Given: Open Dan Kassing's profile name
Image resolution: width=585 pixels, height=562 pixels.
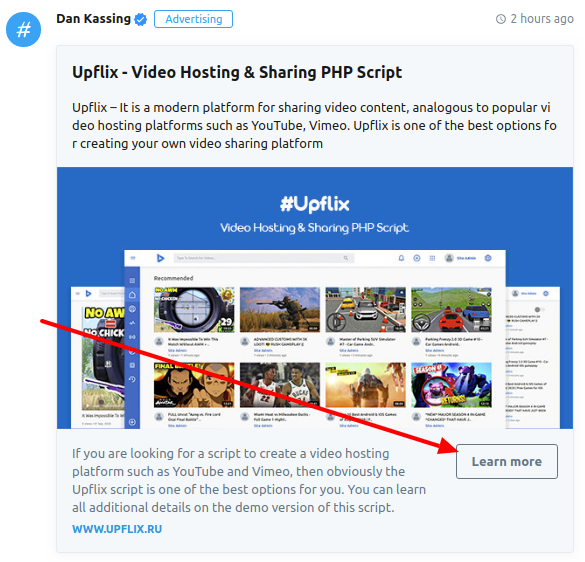Looking at the screenshot, I should click(x=93, y=19).
